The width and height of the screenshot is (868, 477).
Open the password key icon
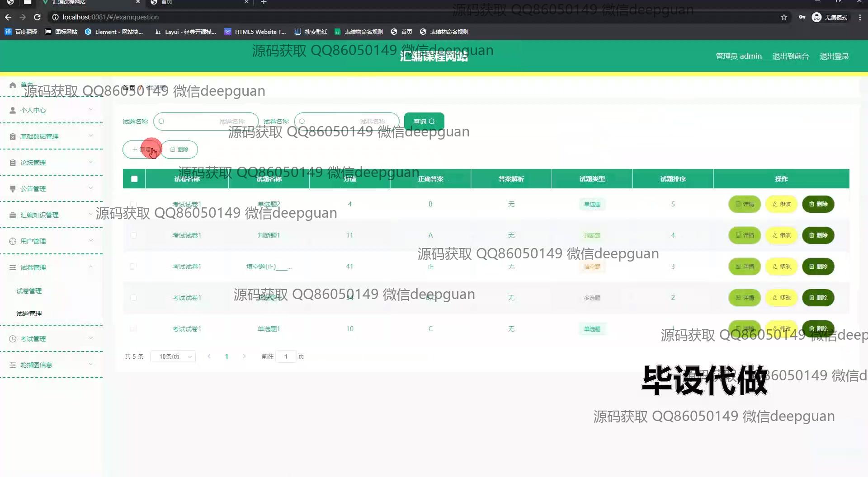point(802,17)
